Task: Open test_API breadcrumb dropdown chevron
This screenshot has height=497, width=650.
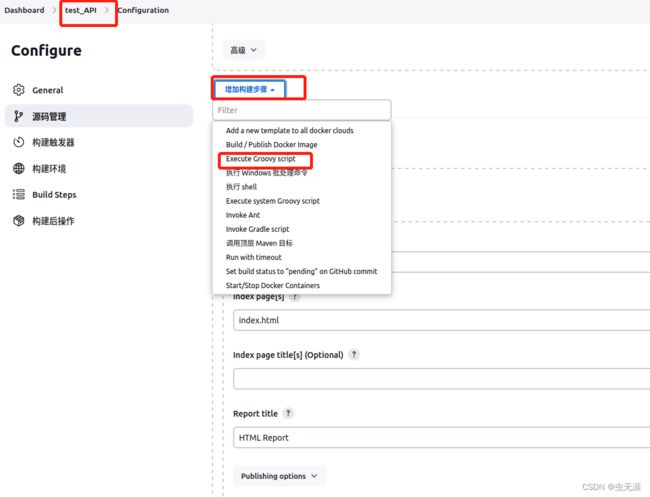Action: point(107,10)
